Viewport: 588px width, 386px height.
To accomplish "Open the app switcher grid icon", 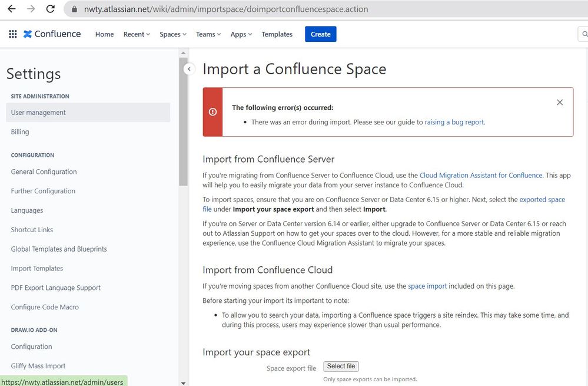I will tap(13, 34).
